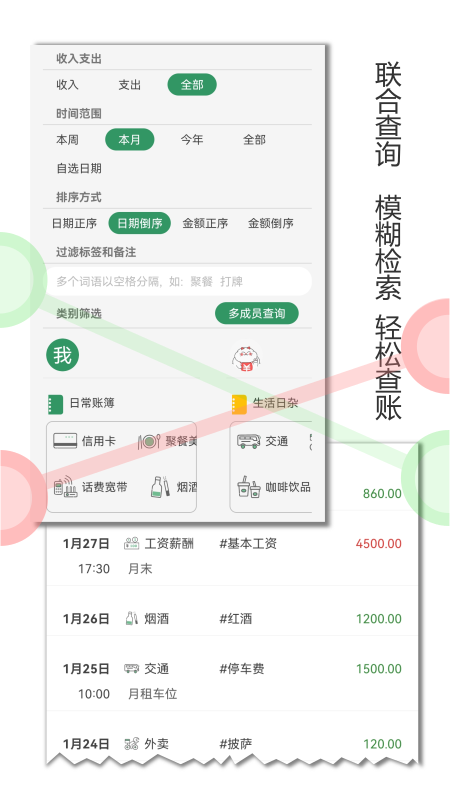The width and height of the screenshot is (450, 800).
Task: Tap the 工资薪酬 icon in 1月27日 row
Action: point(132,544)
